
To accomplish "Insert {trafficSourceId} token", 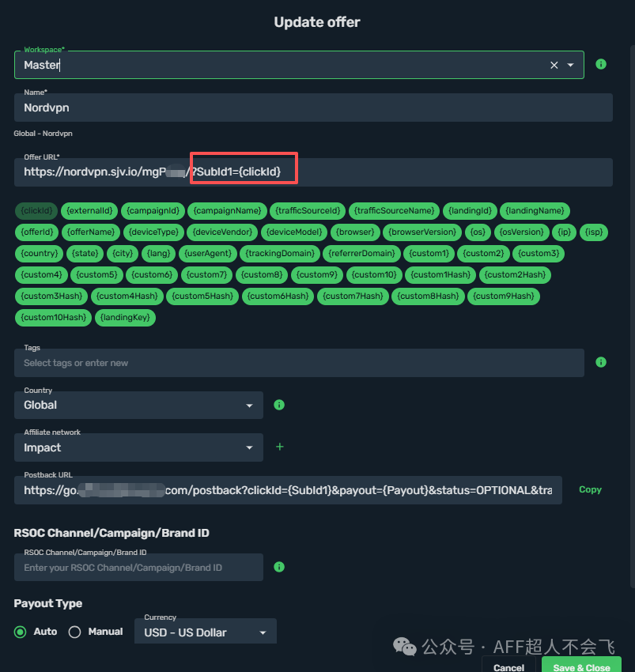I will pyautogui.click(x=308, y=211).
